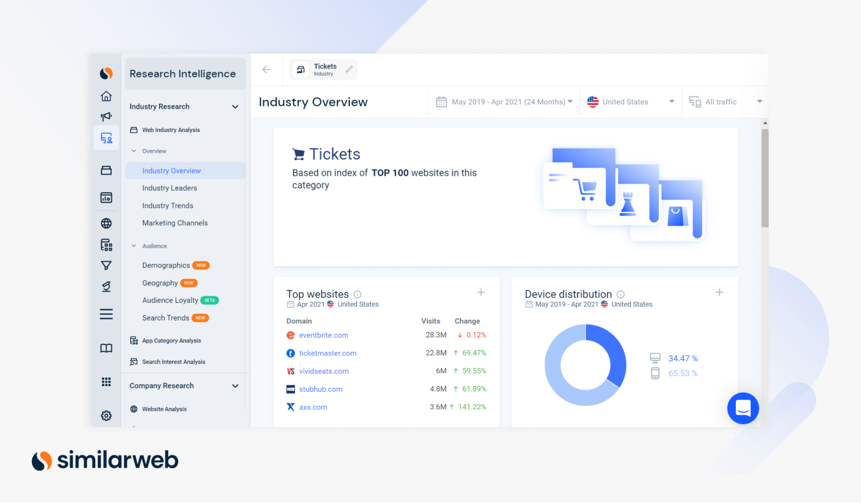861x504 pixels.
Task: Open Website Analysis under Company Research
Action: [x=164, y=409]
